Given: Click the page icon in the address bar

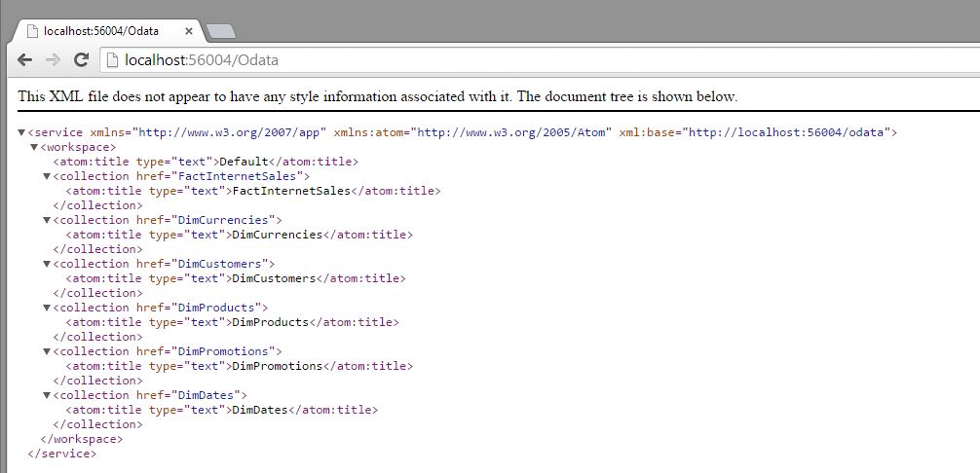Looking at the screenshot, I should click(x=112, y=60).
